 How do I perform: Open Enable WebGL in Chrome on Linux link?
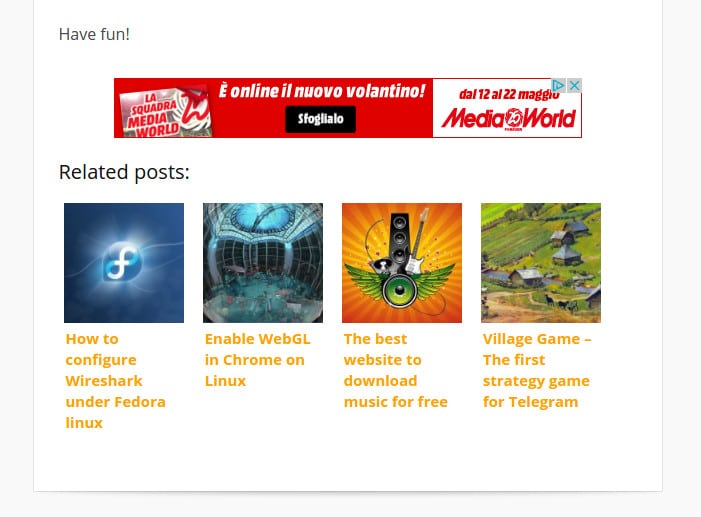(258, 360)
